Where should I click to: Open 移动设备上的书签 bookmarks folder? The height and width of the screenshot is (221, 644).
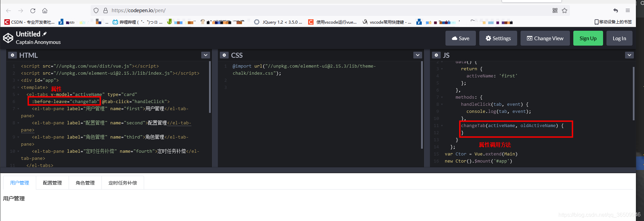point(613,22)
